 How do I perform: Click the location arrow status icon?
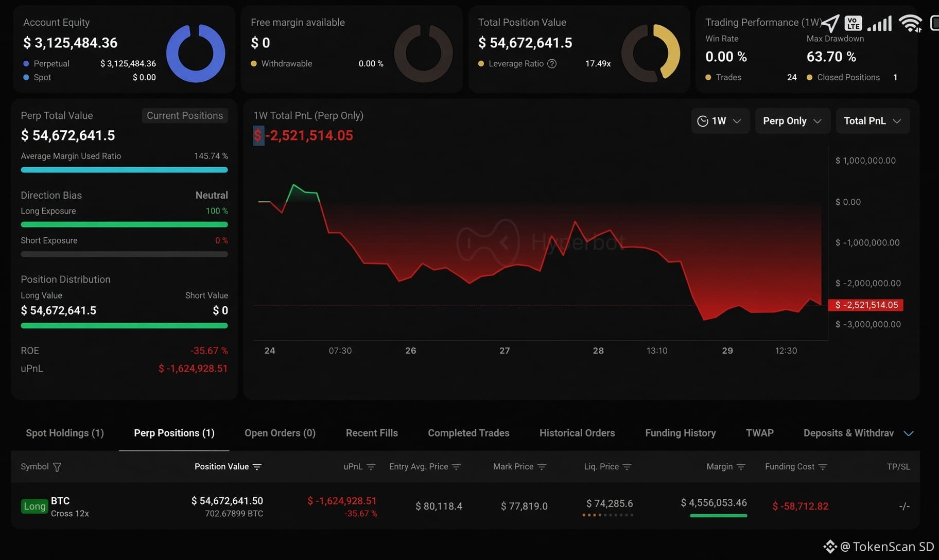[830, 23]
